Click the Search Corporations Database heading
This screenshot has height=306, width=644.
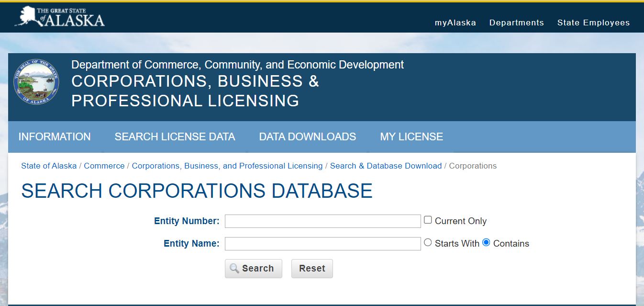(x=197, y=191)
